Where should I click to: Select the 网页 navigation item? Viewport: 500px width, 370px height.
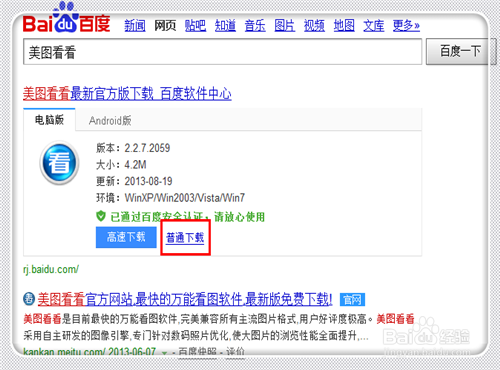click(165, 26)
